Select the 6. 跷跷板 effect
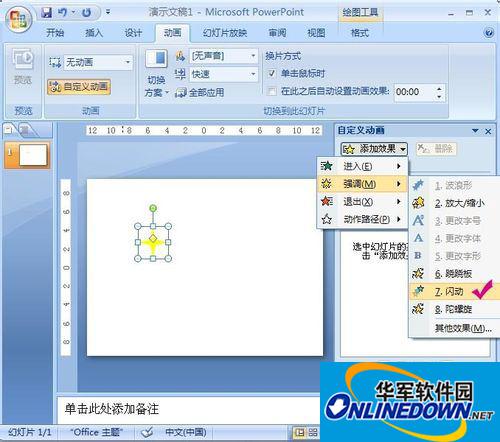 [x=454, y=274]
